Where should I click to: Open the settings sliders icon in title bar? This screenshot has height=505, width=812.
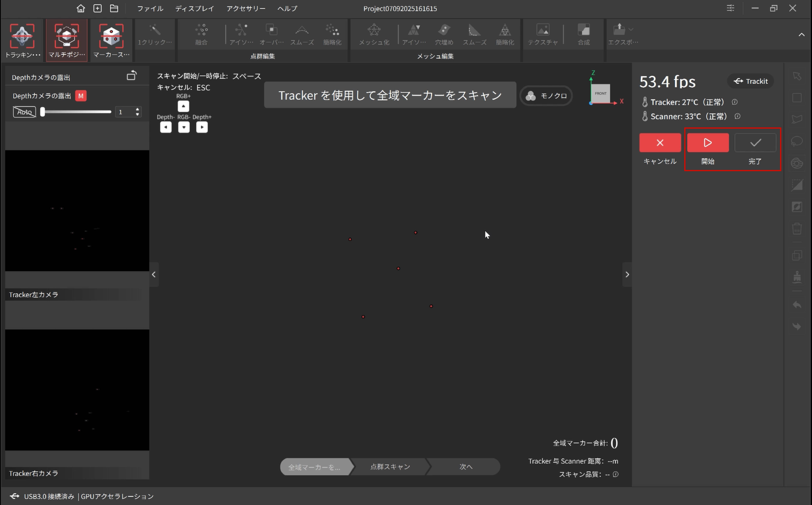[730, 8]
